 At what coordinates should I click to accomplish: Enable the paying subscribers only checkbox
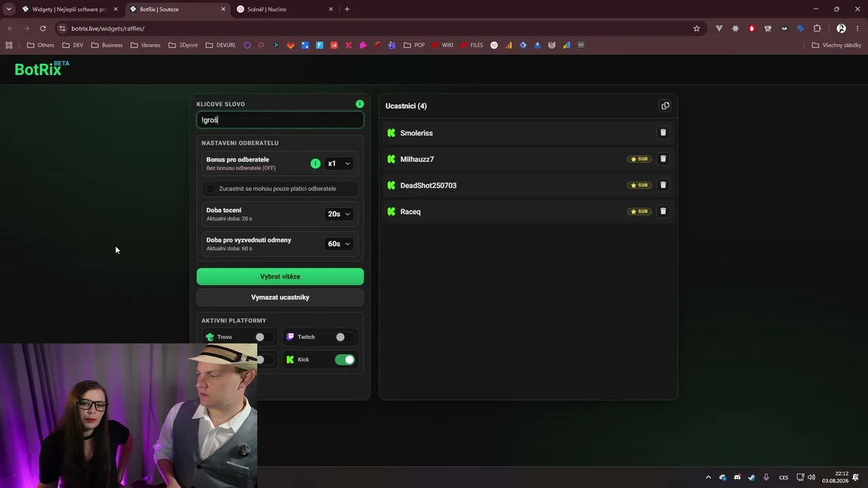click(211, 188)
